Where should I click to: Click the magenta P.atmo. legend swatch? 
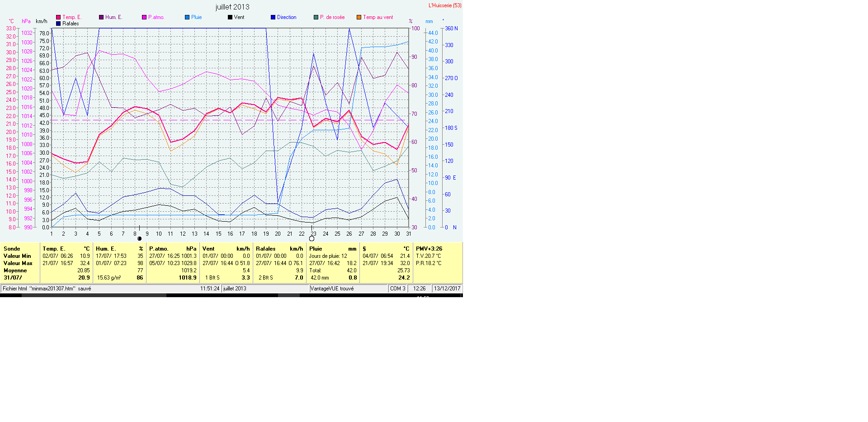(x=144, y=17)
